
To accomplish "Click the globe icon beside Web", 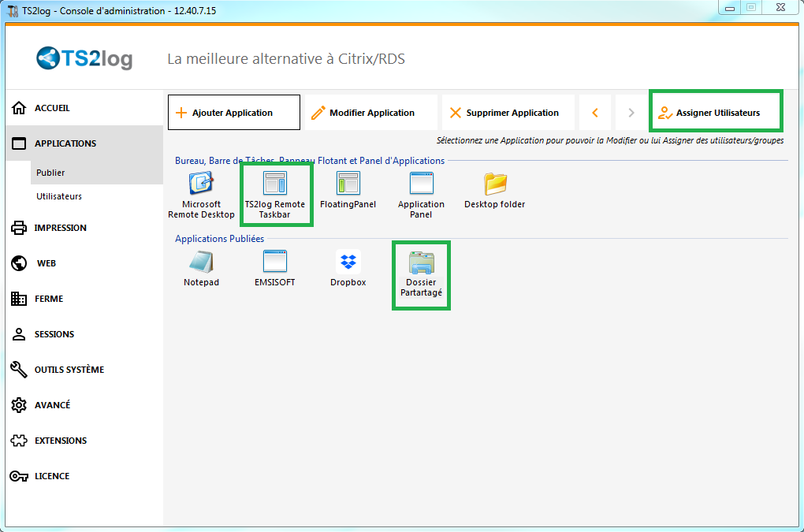I will coord(19,263).
